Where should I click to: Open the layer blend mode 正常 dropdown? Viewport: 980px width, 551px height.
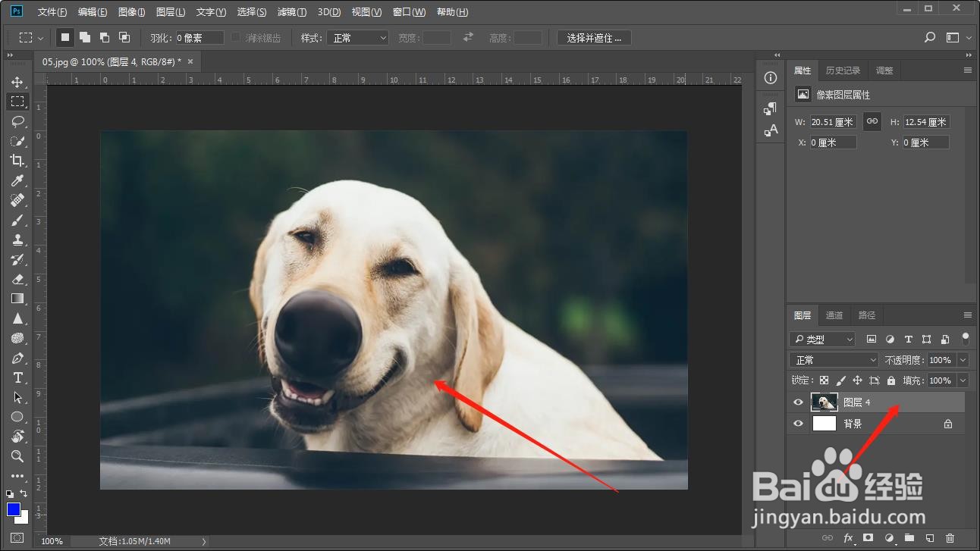click(834, 360)
